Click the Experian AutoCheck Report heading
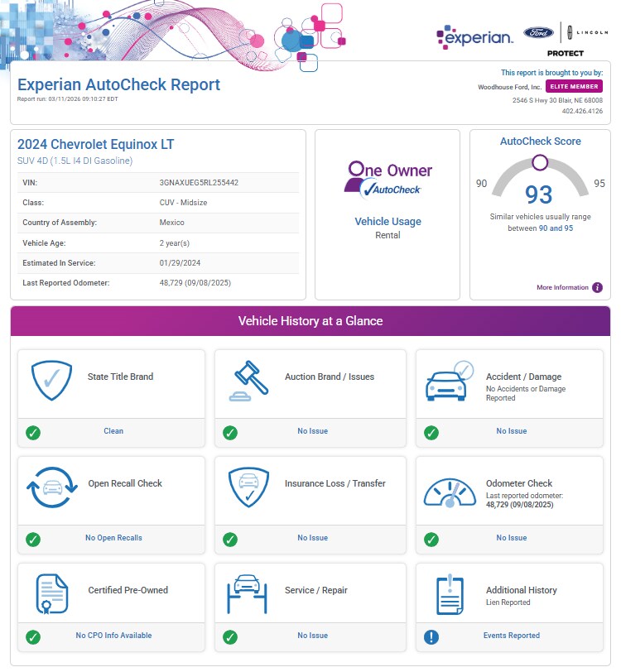The height and width of the screenshot is (672, 621). pyautogui.click(x=118, y=85)
